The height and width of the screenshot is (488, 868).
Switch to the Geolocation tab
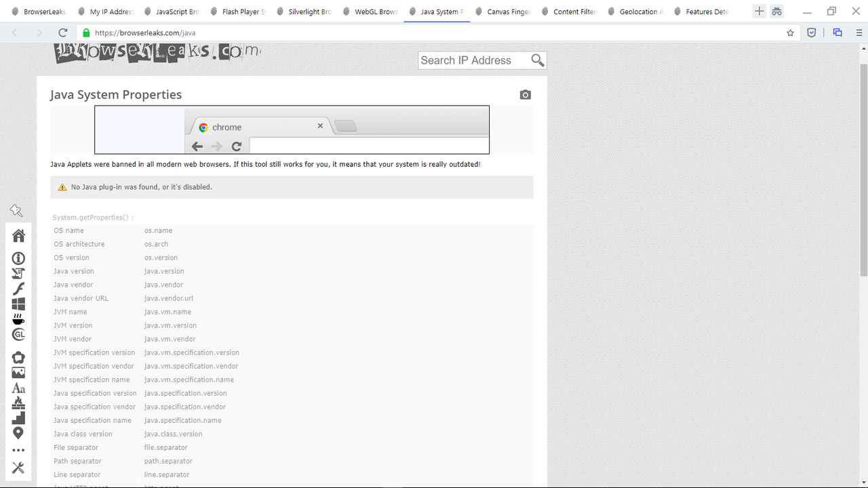point(635,12)
